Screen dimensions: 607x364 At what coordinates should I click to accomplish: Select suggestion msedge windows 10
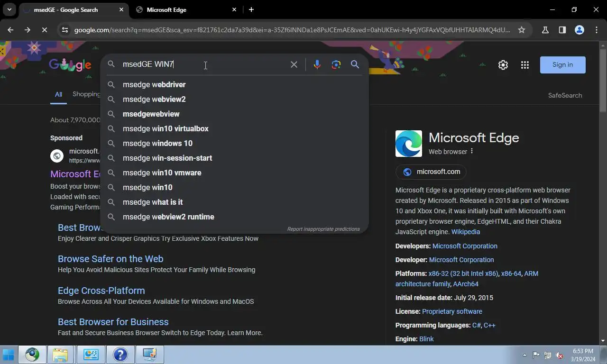234,143
